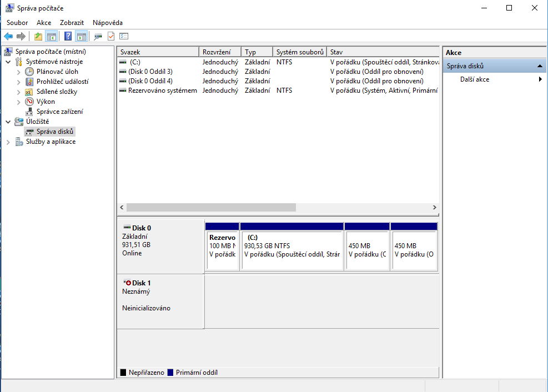This screenshot has width=548, height=392.
Task: Click the Up one level folder icon
Action: 38,37
